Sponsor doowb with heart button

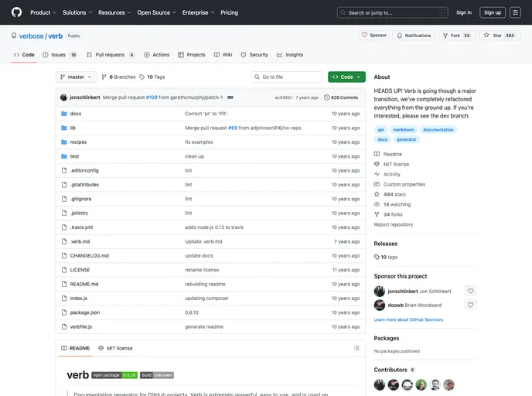point(470,305)
